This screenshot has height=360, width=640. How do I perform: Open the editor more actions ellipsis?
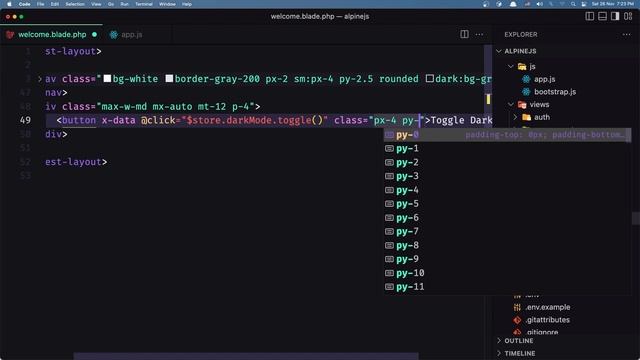[x=479, y=34]
